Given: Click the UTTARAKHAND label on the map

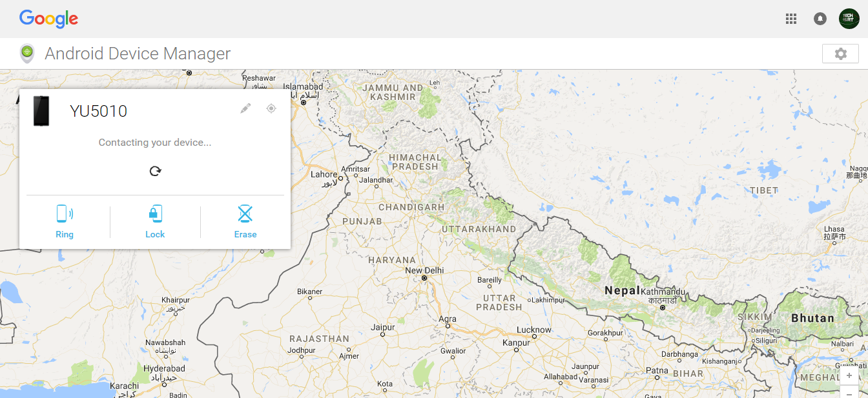Looking at the screenshot, I should (x=479, y=229).
